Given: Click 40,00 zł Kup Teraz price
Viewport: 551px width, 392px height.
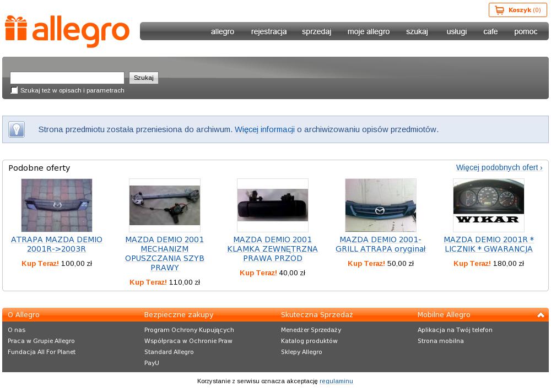Looking at the screenshot, I should tap(273, 273).
